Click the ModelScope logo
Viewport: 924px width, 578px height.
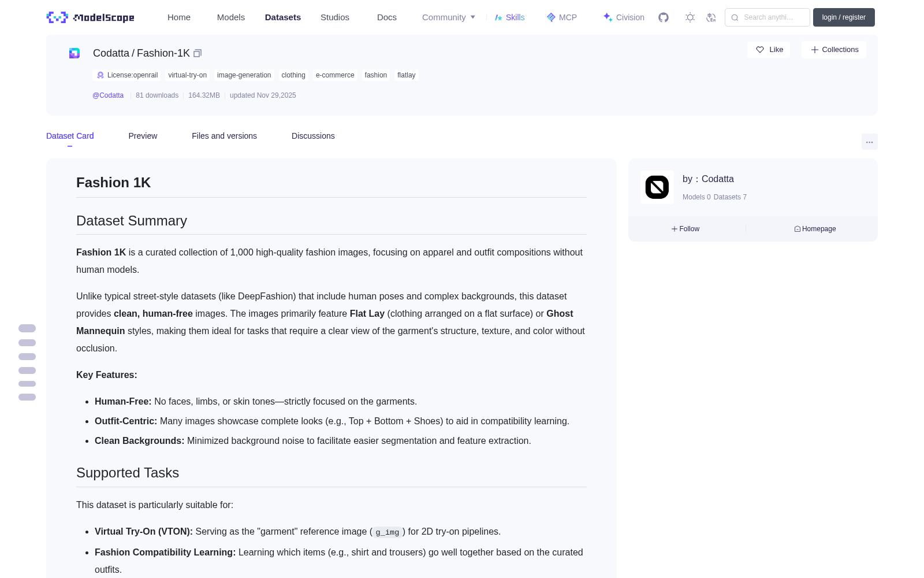pos(91,17)
